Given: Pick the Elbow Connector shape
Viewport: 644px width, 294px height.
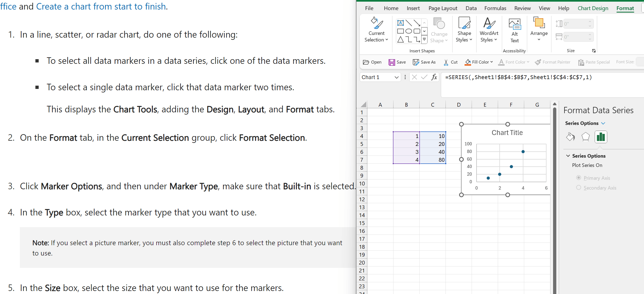Looking at the screenshot, I should coord(409,40).
